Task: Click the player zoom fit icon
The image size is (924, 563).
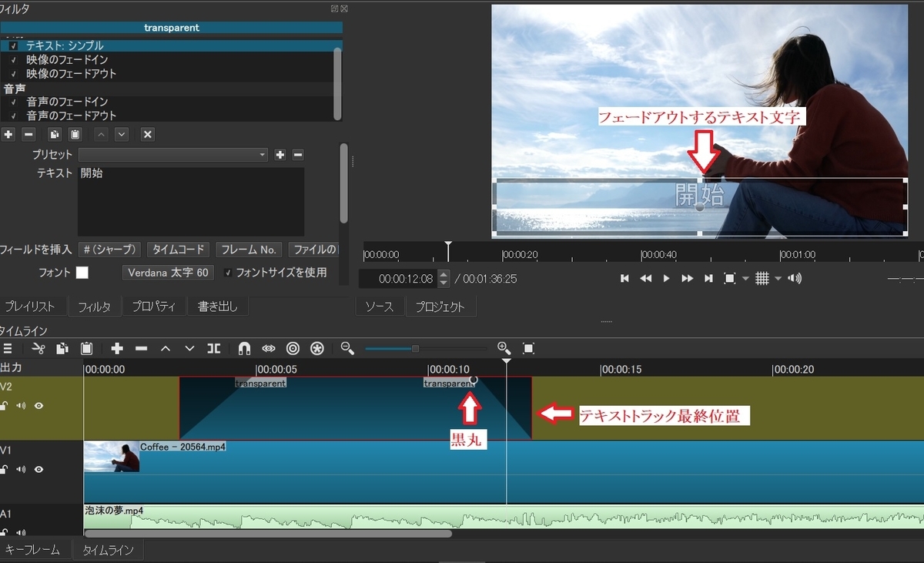Action: [730, 279]
